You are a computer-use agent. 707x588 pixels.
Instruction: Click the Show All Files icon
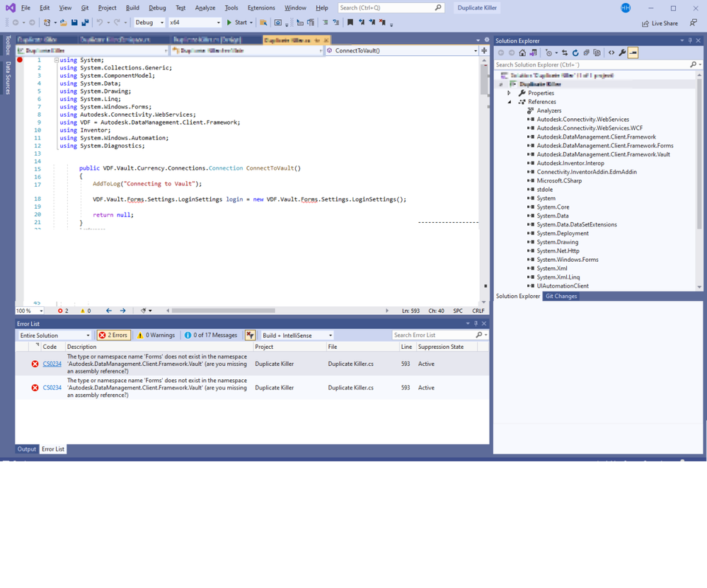(x=597, y=53)
